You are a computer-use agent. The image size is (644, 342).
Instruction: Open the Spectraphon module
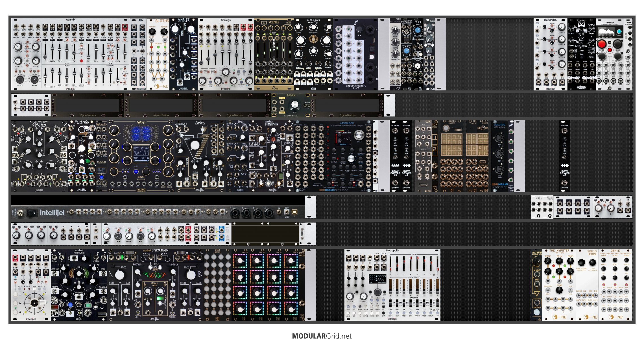[x=155, y=285]
